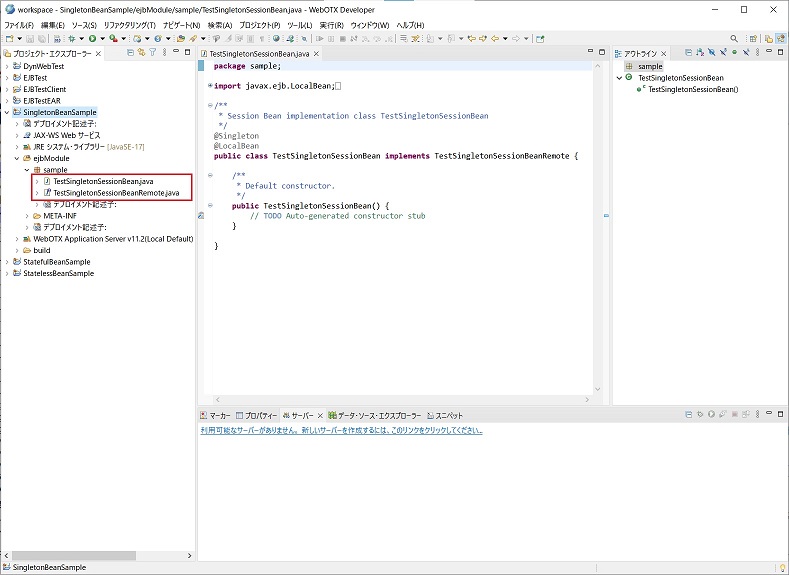Expand the StatefulBeanSample project
This screenshot has width=789, height=575.
click(7, 262)
